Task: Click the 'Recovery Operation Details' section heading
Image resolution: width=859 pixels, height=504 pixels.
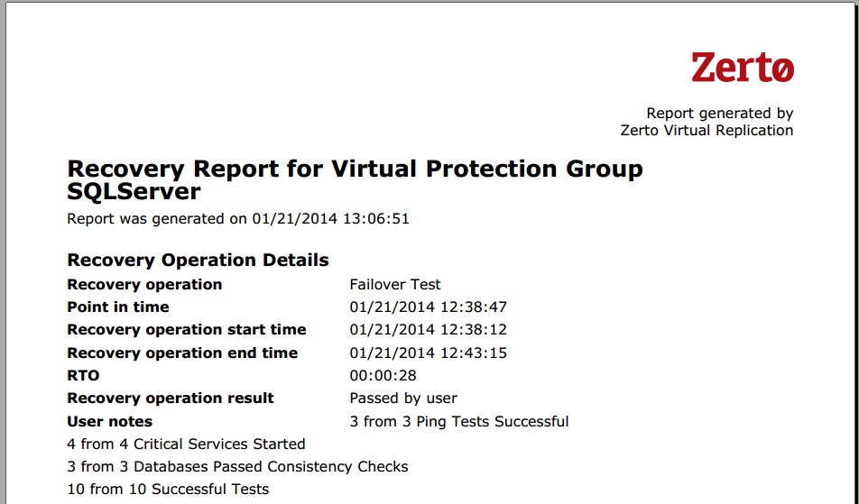Action: (x=198, y=260)
